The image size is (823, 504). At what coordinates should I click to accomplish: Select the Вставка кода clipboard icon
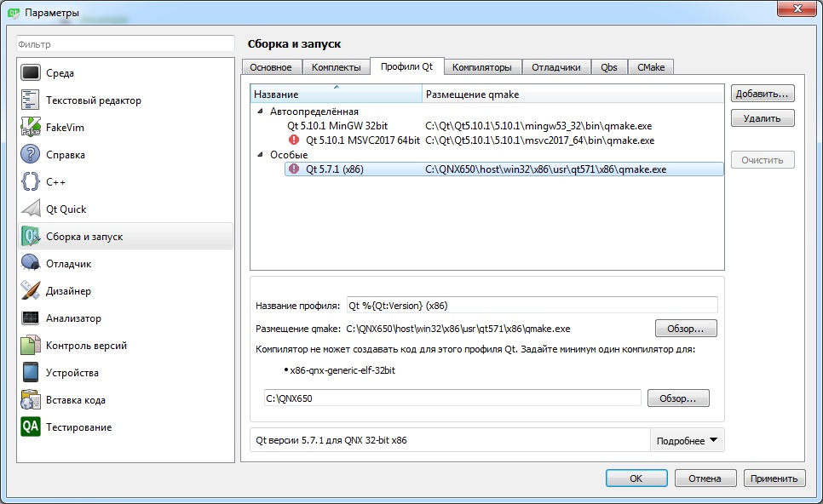click(31, 399)
